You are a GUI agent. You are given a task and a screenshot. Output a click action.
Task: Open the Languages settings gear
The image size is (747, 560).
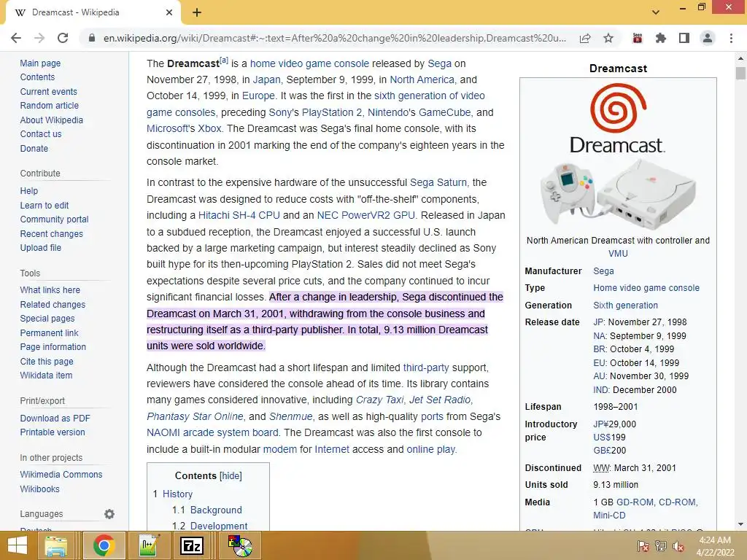(x=109, y=514)
